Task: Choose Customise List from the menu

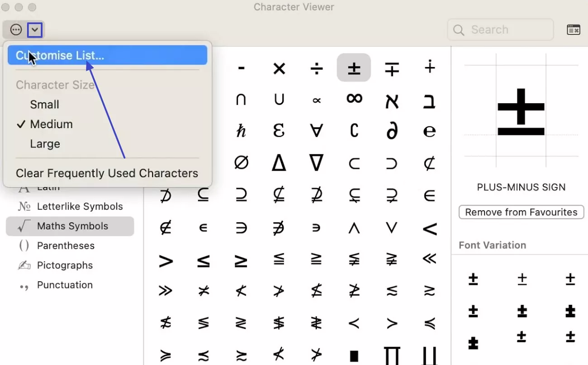Action: 60,55
